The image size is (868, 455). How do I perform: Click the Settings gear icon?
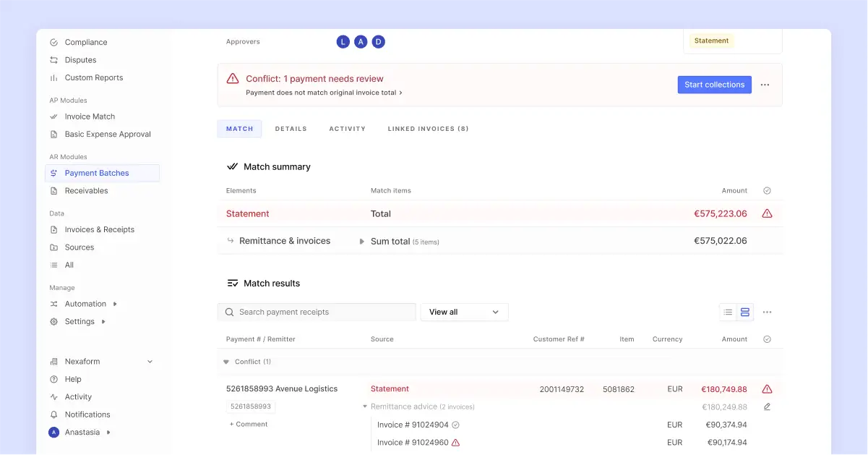coord(53,321)
